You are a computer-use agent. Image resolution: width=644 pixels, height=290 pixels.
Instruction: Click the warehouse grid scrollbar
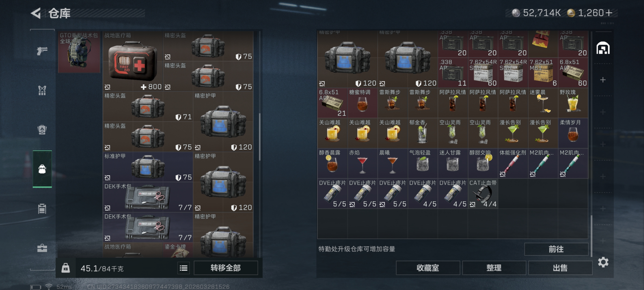point(591,235)
